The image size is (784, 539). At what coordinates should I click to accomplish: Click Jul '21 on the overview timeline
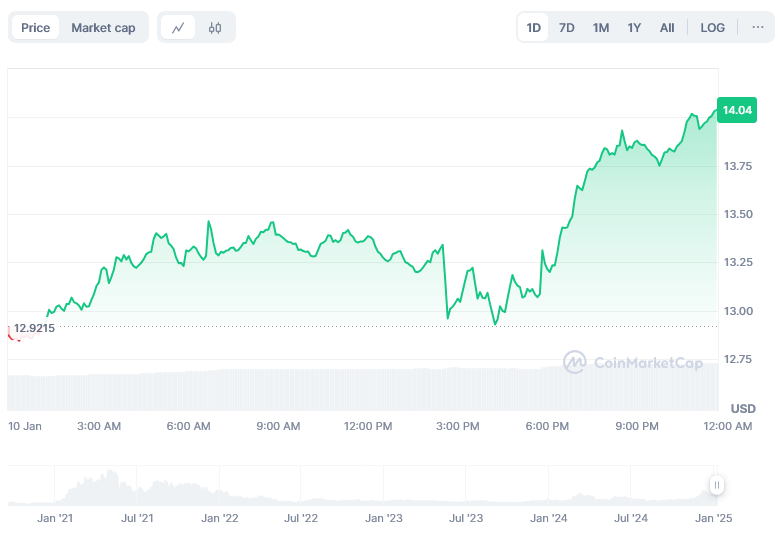point(137,518)
